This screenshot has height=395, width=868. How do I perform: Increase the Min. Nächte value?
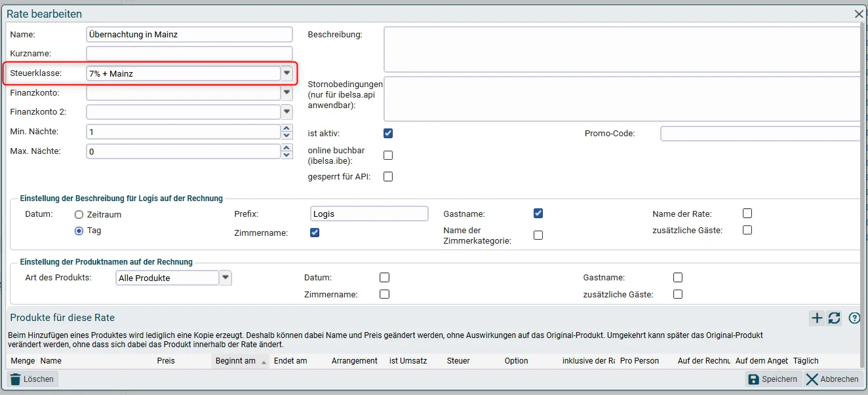(286, 128)
